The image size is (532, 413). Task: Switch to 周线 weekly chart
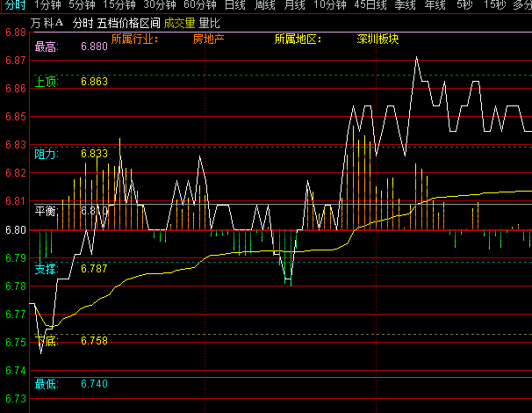click(265, 5)
